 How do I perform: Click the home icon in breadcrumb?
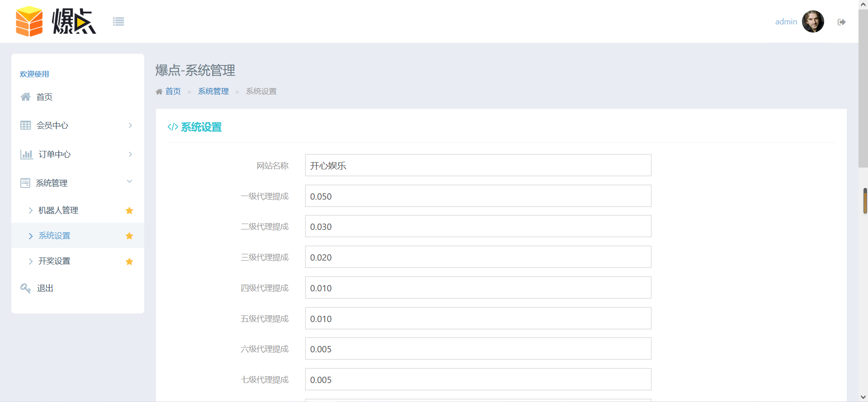159,92
